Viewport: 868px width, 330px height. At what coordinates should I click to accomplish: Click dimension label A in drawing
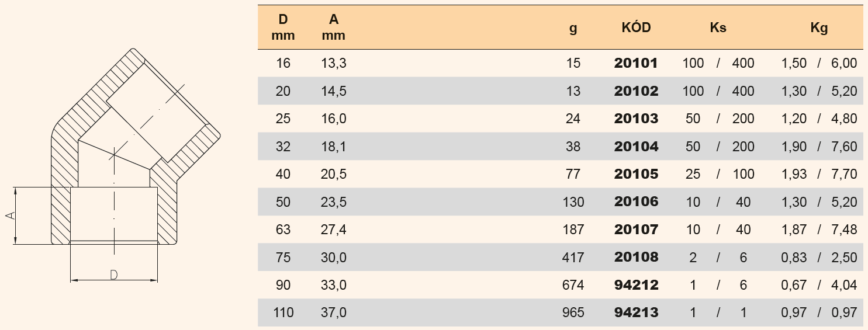point(10,216)
